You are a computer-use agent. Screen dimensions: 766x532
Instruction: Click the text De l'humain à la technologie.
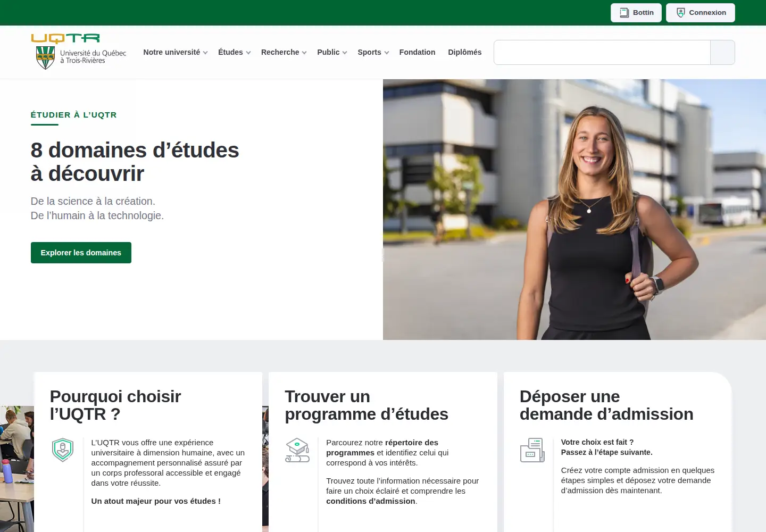point(97,215)
